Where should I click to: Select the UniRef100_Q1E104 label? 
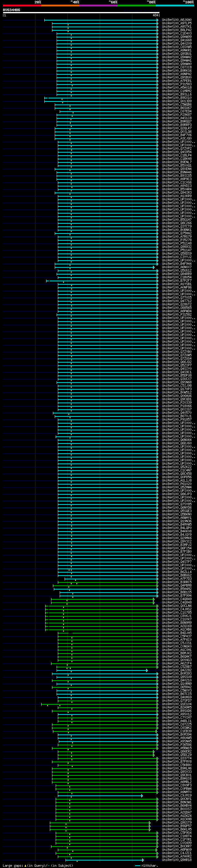pyautogui.click(x=177, y=704)
